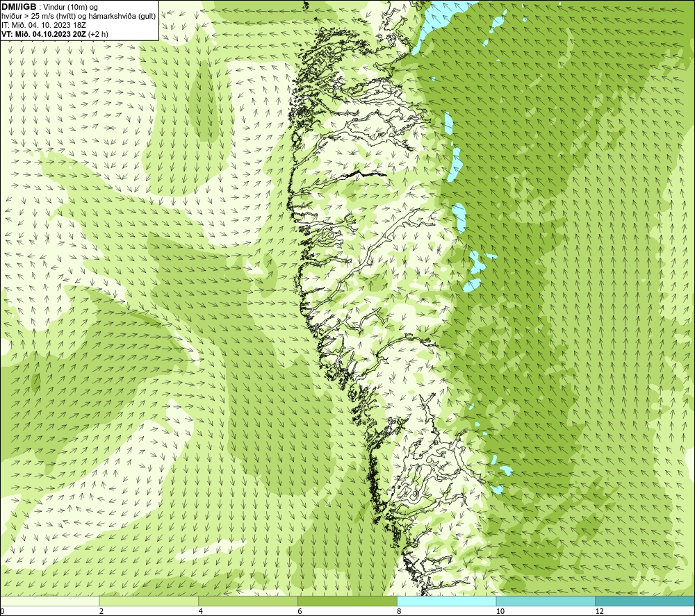This screenshot has width=695, height=616.
Task: Click the 4–6 m/s green legend swatch
Action: (248, 601)
